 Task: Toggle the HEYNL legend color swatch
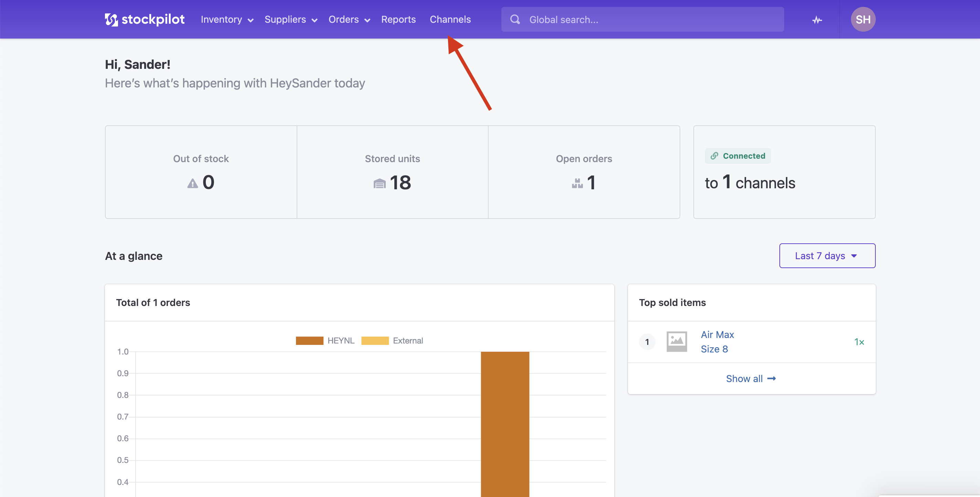[309, 341]
